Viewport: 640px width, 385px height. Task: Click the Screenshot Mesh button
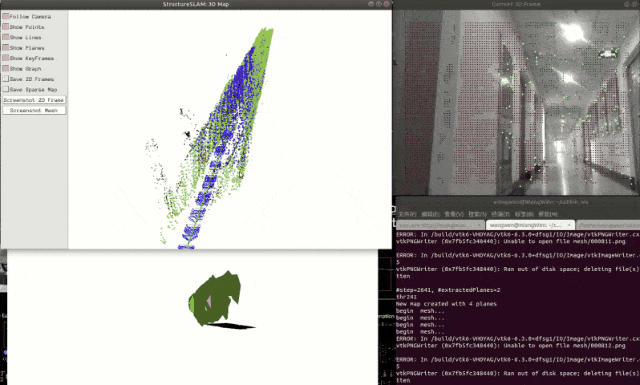tap(34, 110)
